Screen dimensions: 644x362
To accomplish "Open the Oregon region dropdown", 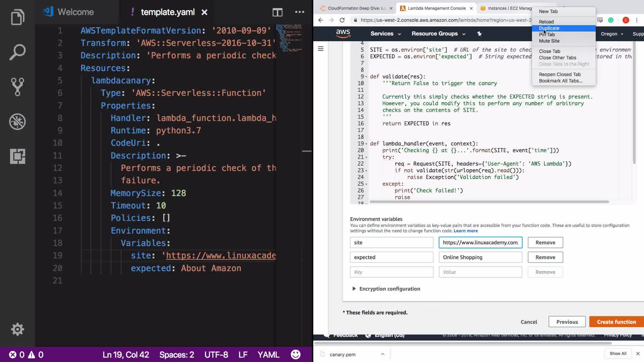I will [x=612, y=34].
